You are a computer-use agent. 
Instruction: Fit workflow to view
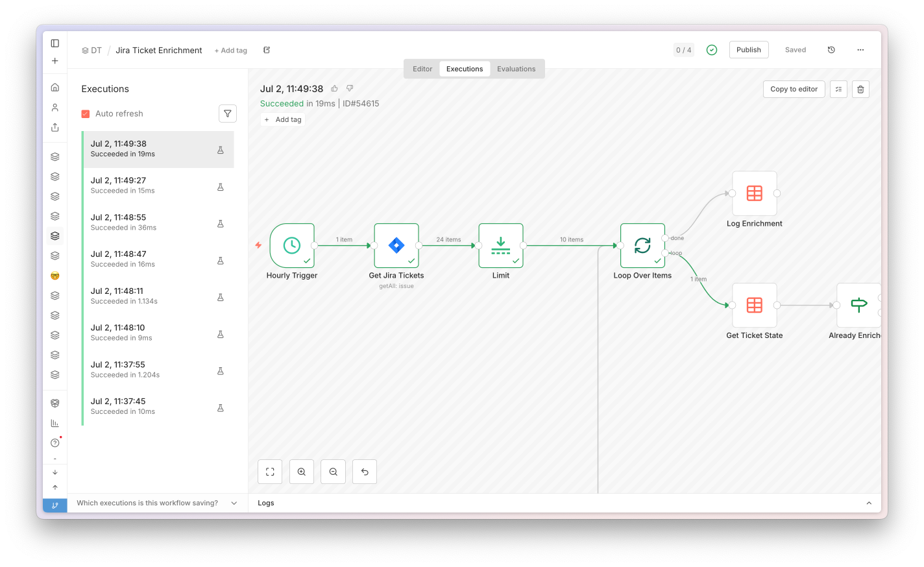(270, 472)
